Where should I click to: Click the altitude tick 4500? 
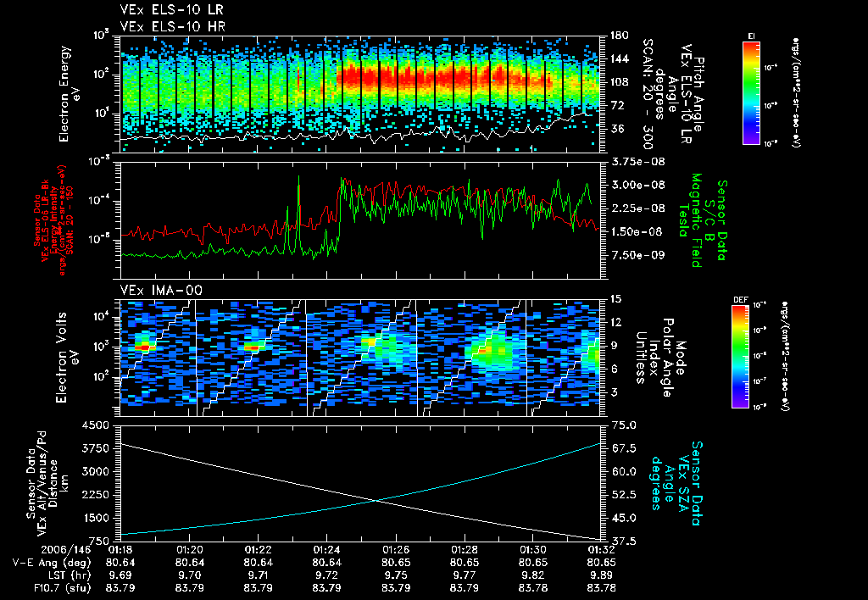[x=95, y=425]
